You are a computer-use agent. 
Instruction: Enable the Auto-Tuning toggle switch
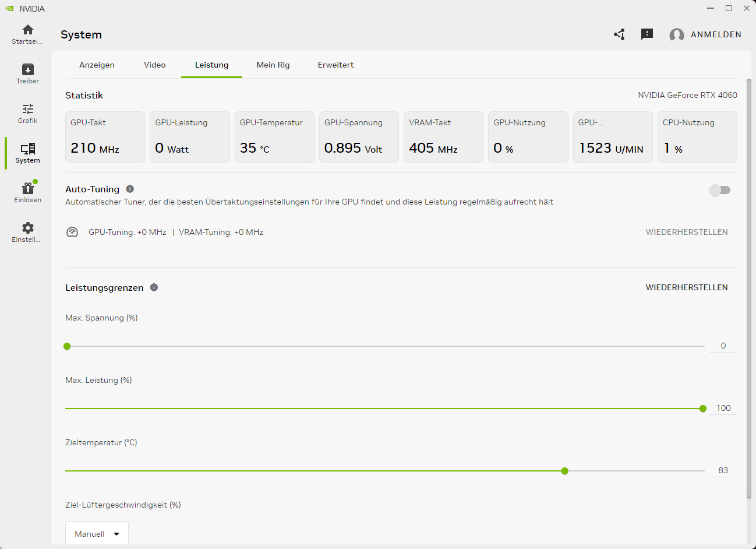click(720, 190)
